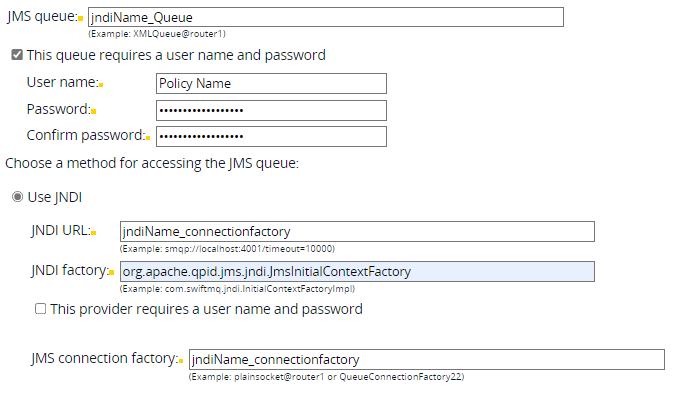Click the smqp://localhost example hint text
The width and height of the screenshot is (697, 400).
(226, 248)
